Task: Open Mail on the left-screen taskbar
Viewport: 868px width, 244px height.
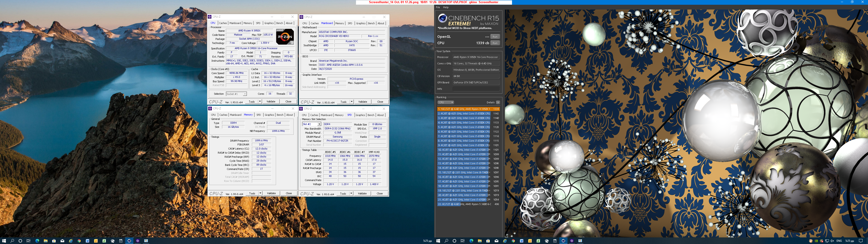Action: 62,241
